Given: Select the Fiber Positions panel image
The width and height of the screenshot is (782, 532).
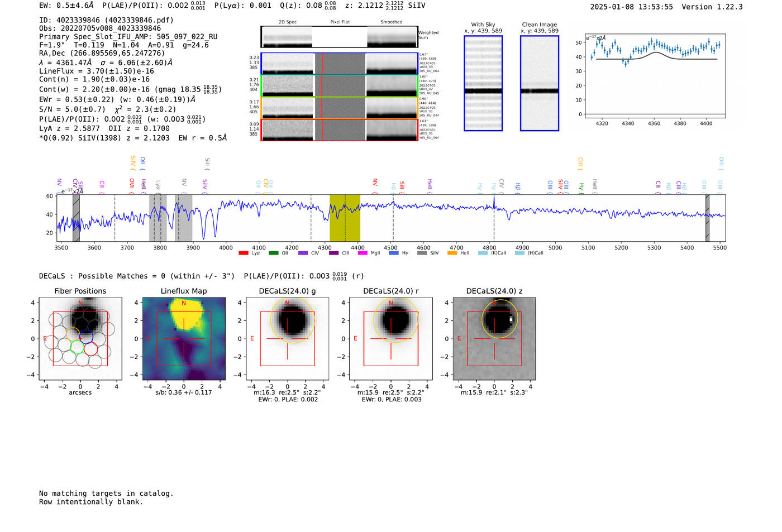Looking at the screenshot, I should click(x=80, y=338).
